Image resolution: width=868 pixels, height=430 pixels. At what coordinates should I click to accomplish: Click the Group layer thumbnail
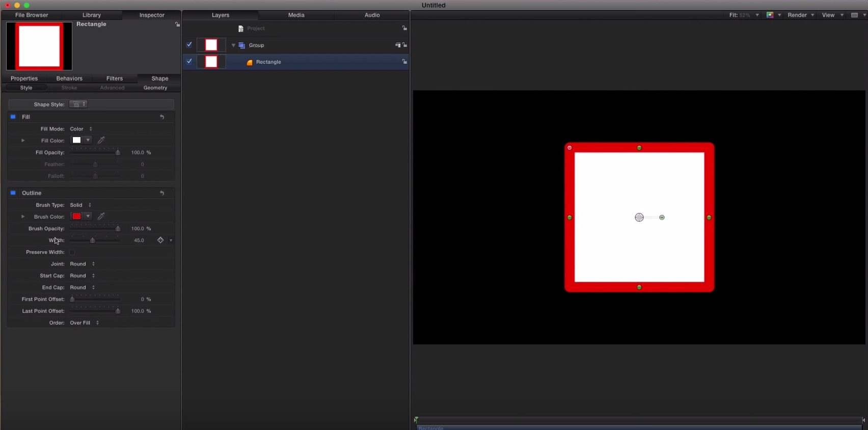coord(211,45)
